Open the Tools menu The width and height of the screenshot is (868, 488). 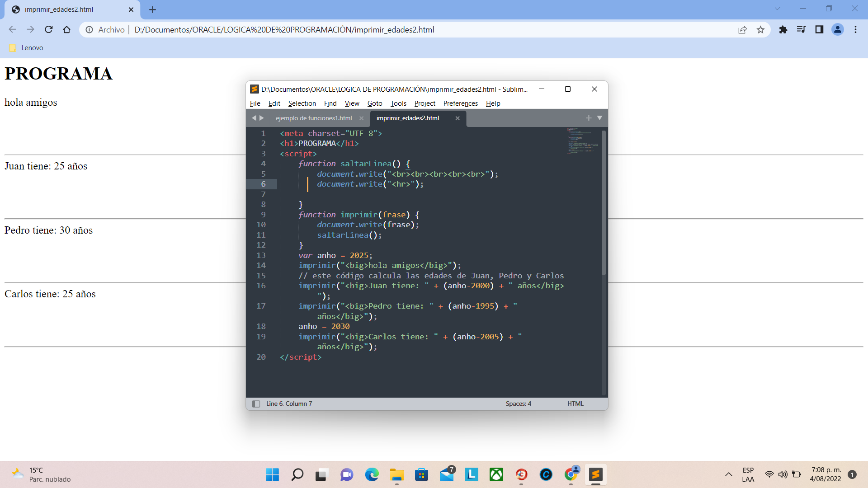point(398,103)
